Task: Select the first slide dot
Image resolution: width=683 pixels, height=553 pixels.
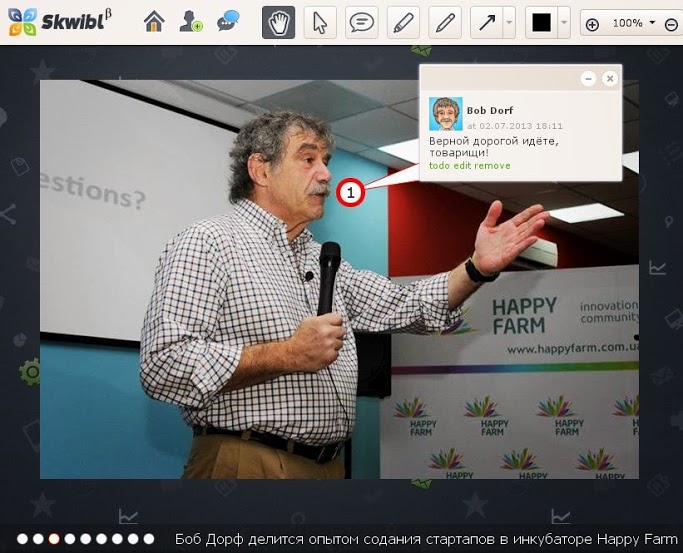Action: pos(22,539)
